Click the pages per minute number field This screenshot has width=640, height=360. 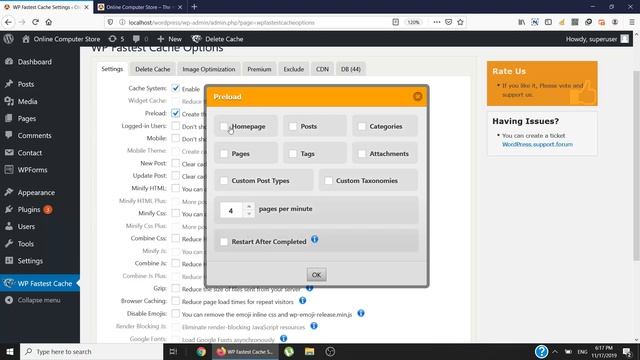[x=231, y=210]
